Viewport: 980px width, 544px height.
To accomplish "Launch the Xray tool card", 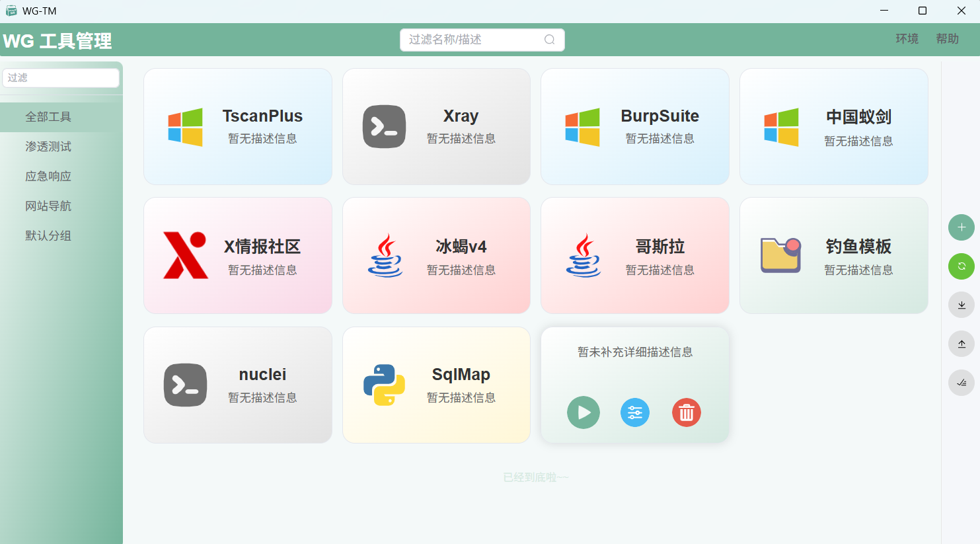I will 436,126.
